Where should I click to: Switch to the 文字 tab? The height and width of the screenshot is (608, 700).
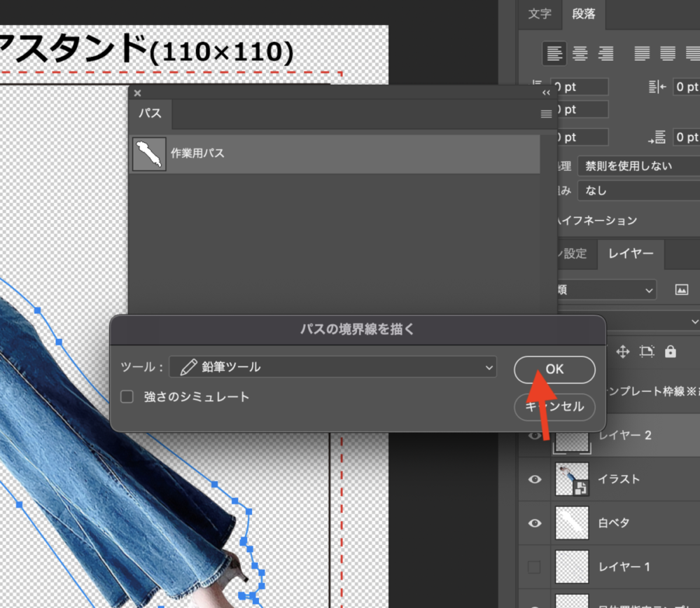click(540, 14)
